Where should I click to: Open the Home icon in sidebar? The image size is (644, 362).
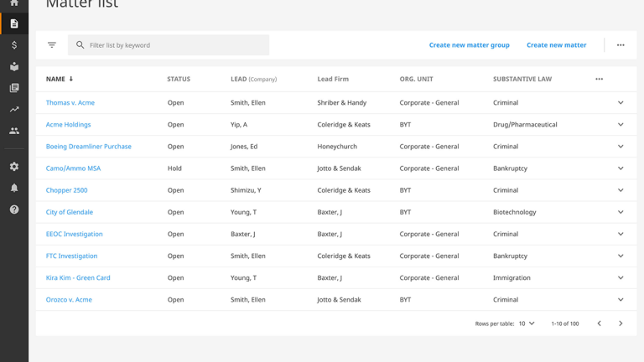14,3
